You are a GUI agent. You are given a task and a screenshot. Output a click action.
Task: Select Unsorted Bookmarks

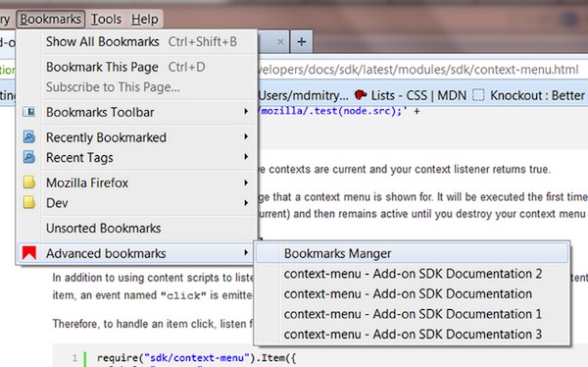pyautogui.click(x=137, y=229)
